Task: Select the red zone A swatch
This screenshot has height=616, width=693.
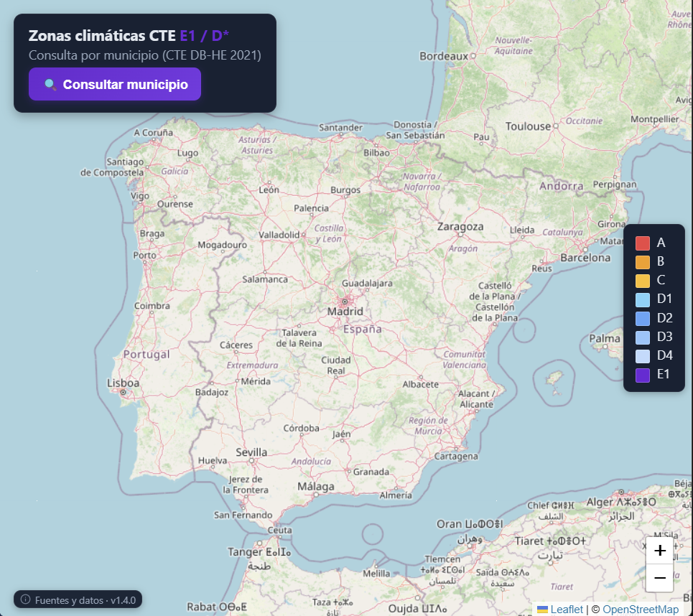Action: click(x=643, y=243)
